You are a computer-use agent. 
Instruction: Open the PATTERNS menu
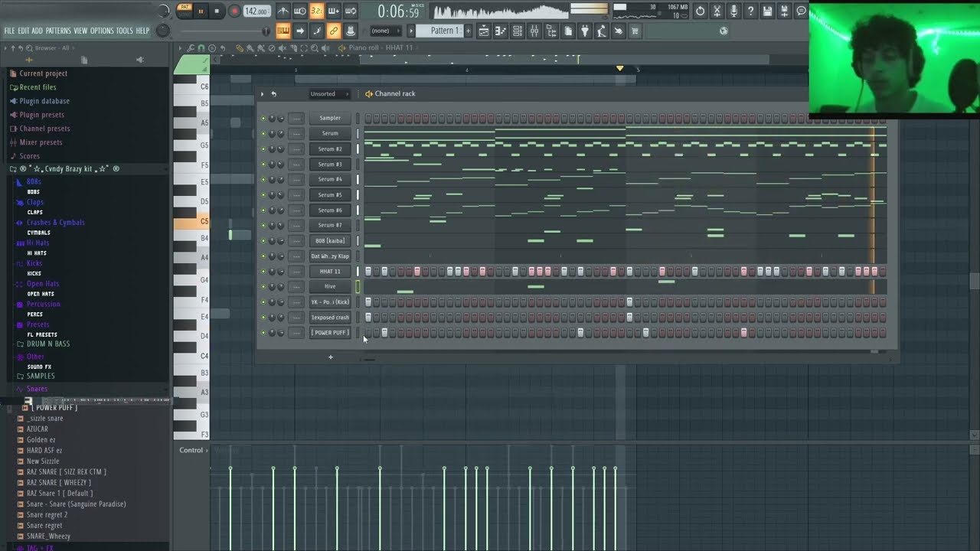[x=58, y=31]
